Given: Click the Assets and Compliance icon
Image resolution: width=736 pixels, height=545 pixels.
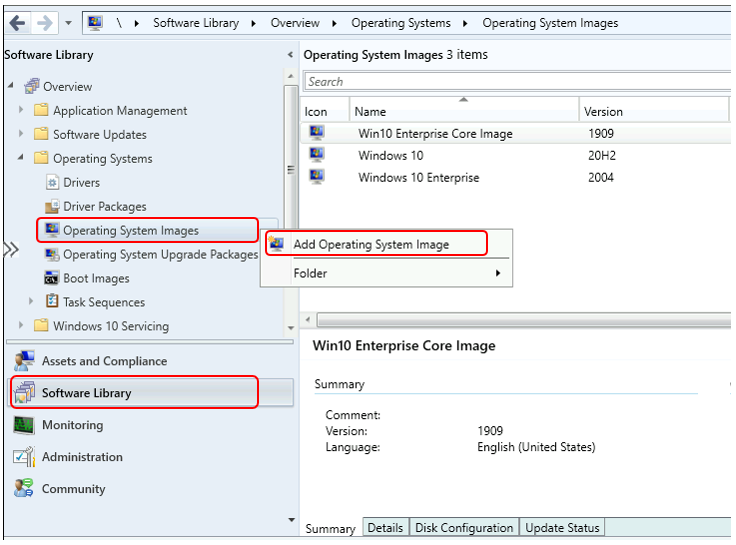Looking at the screenshot, I should (x=24, y=361).
